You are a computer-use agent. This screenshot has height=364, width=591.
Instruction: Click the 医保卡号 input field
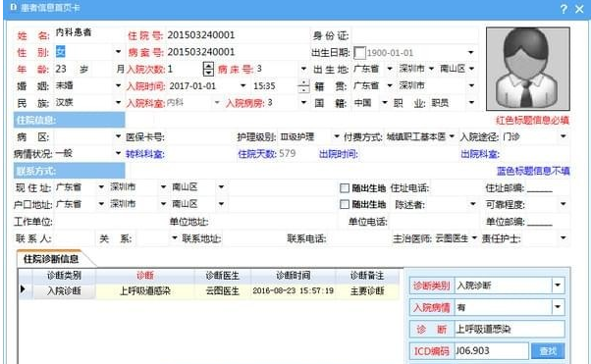pos(199,136)
